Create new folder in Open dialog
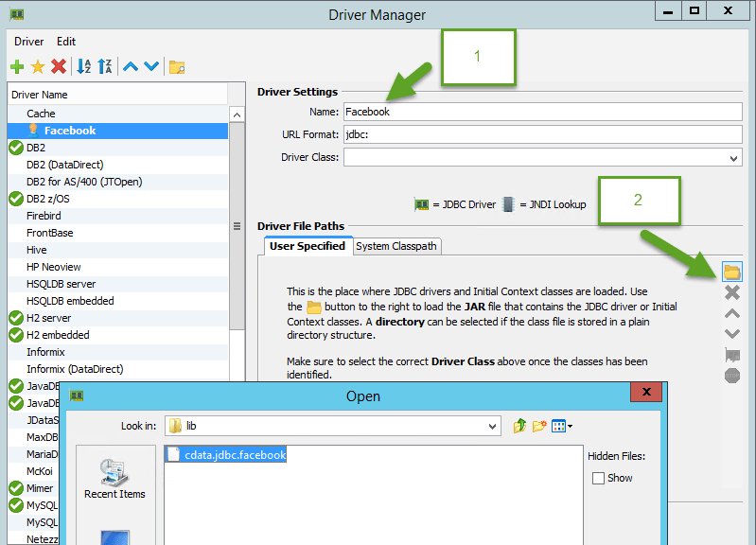Viewport: 756px width, 545px height. [x=539, y=426]
